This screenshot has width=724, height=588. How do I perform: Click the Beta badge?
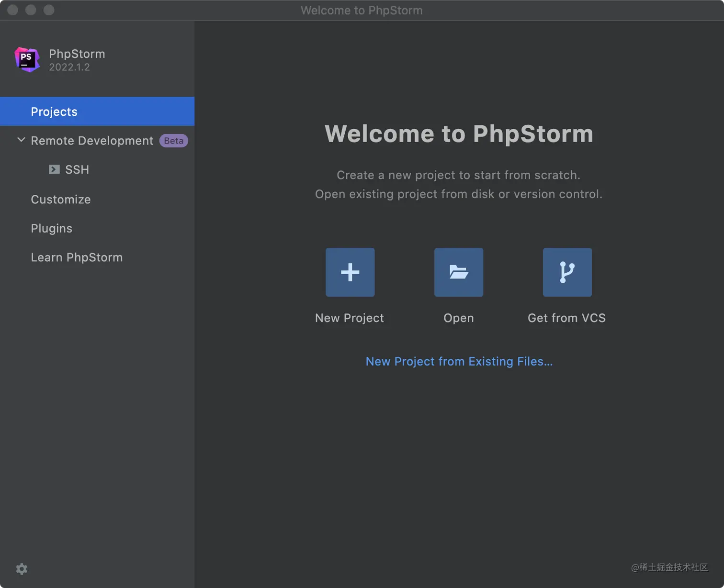tap(173, 141)
